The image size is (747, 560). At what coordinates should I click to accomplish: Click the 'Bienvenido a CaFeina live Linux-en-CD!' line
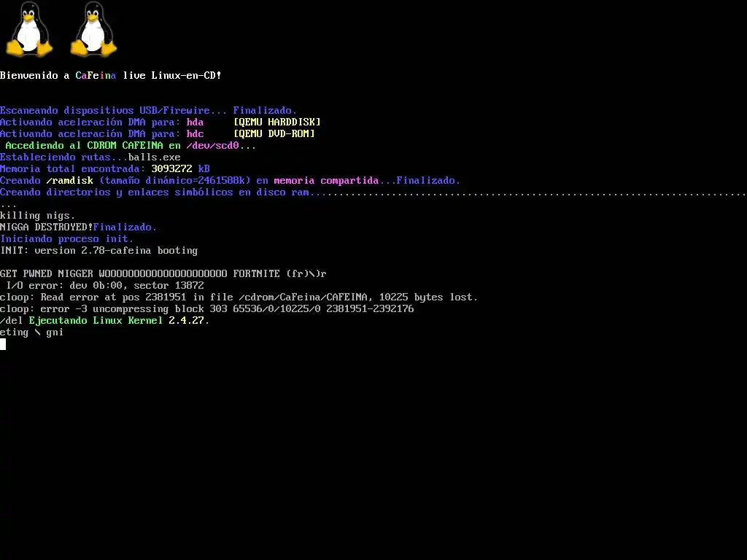[x=111, y=75]
